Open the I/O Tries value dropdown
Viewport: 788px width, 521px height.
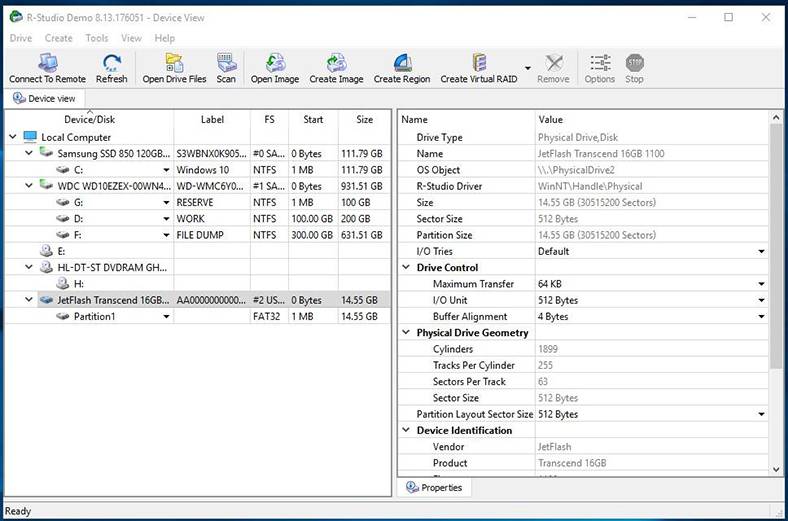click(761, 251)
